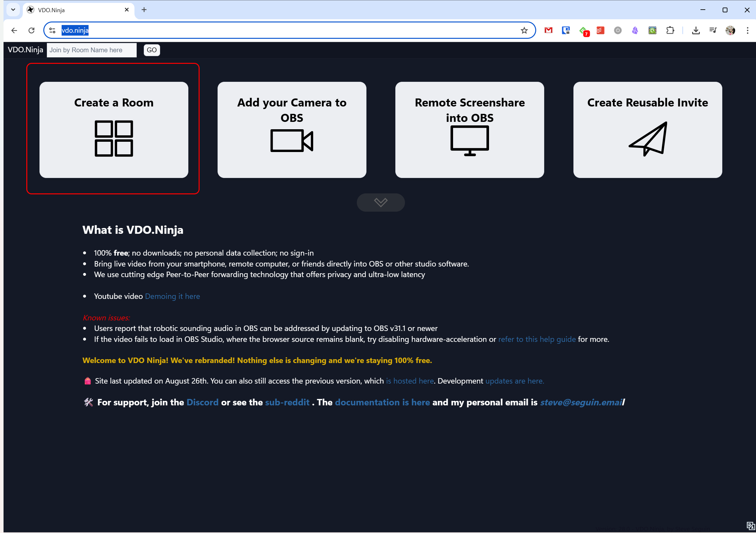The image size is (756, 533).
Task: Open media controls icon in toolbar
Action: pyautogui.click(x=713, y=30)
